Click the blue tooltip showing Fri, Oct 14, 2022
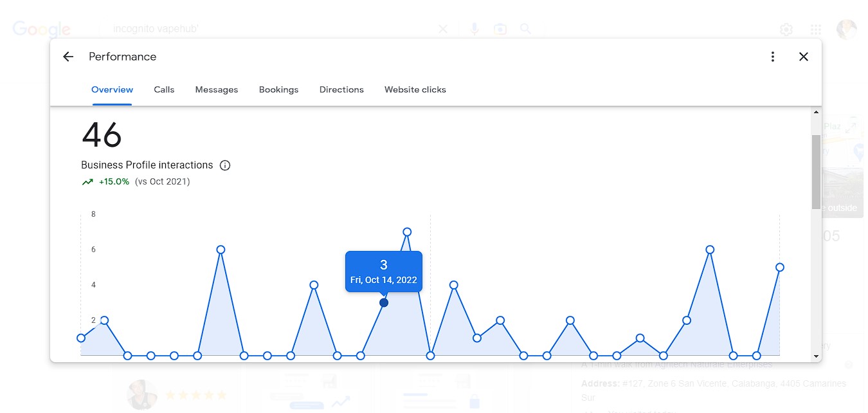 [384, 271]
